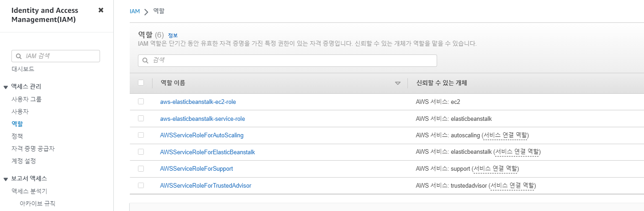Open 사용자 그룹 in the sidebar

(26, 99)
